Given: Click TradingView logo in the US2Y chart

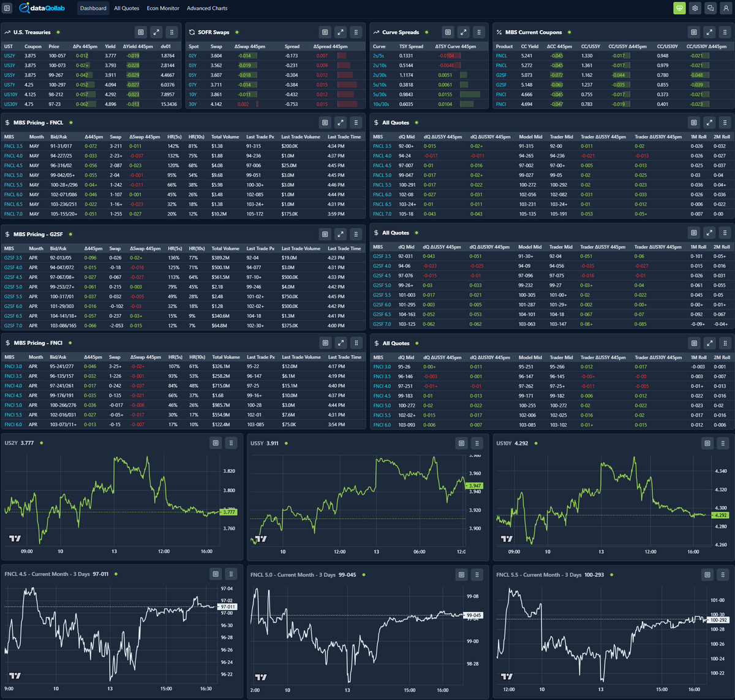Looking at the screenshot, I should coord(15,539).
